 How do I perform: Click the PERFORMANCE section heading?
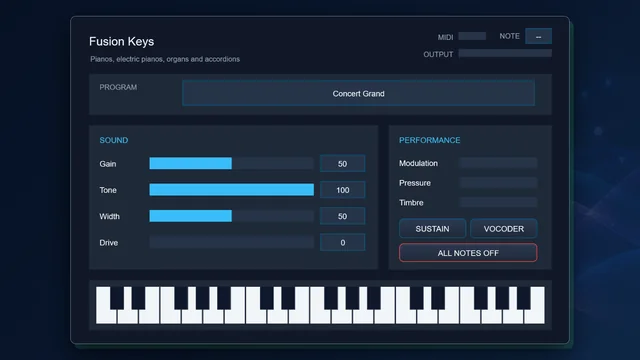[429, 140]
